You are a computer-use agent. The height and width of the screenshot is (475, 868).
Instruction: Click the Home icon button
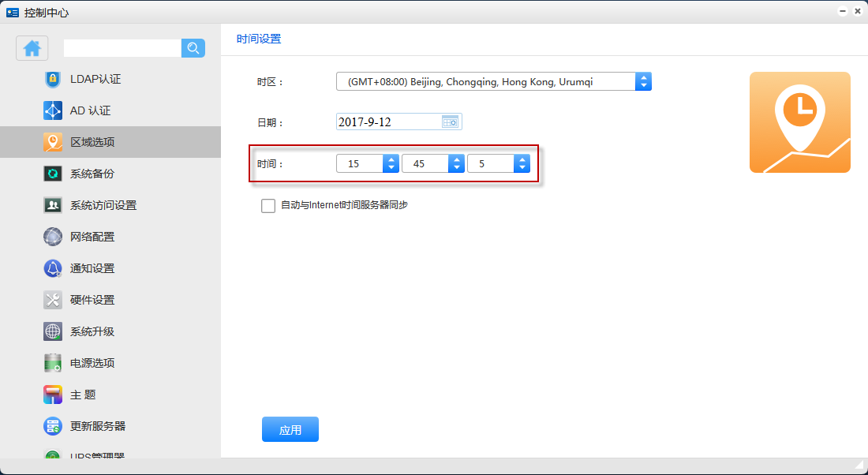click(32, 48)
